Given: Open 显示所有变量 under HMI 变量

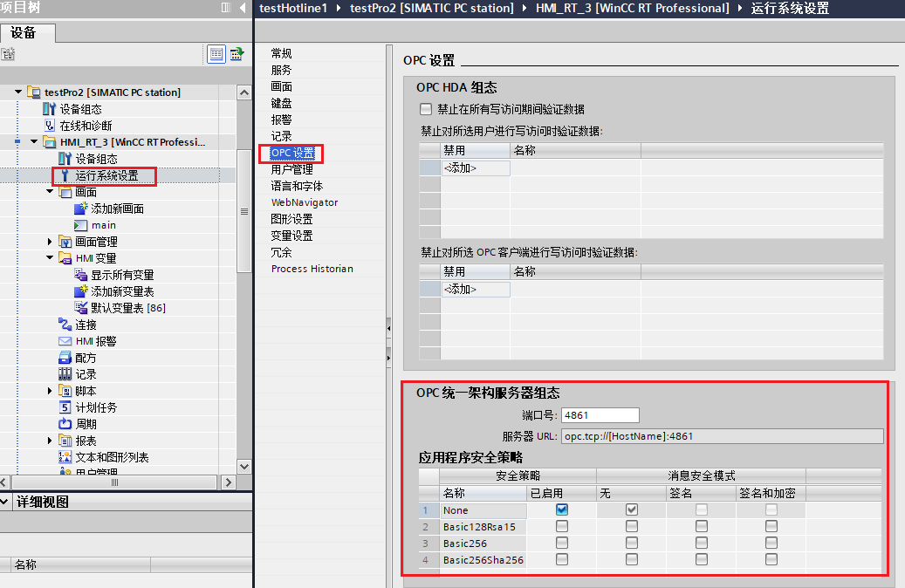Looking at the screenshot, I should pyautogui.click(x=117, y=274).
